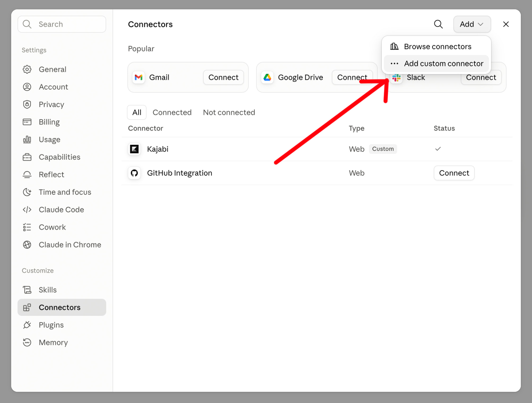Switch to the All filter tab
532x403 pixels.
click(137, 112)
